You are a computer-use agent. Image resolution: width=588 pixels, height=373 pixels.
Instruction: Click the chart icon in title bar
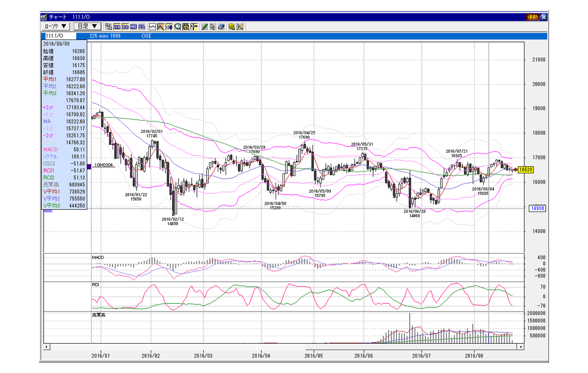tap(44, 17)
